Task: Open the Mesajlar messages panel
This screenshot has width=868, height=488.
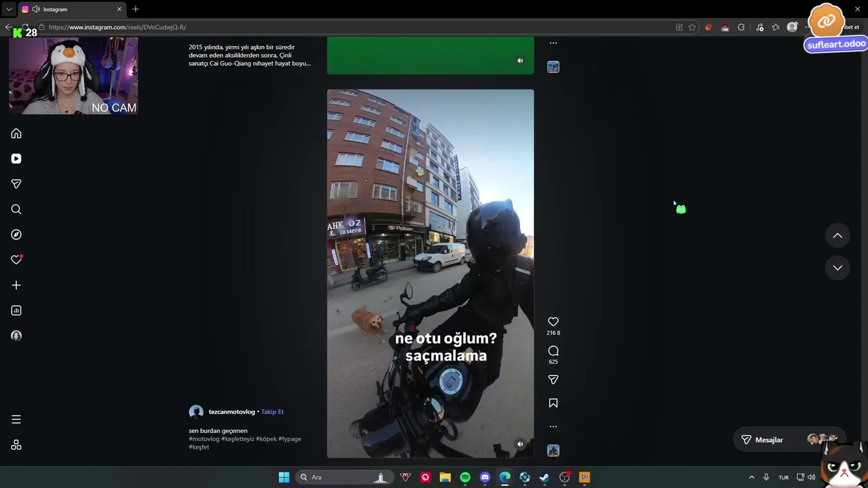Action: click(x=790, y=440)
